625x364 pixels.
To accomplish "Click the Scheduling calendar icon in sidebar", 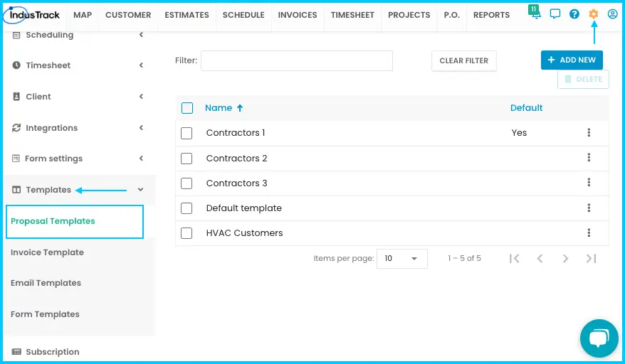I will click(x=16, y=35).
